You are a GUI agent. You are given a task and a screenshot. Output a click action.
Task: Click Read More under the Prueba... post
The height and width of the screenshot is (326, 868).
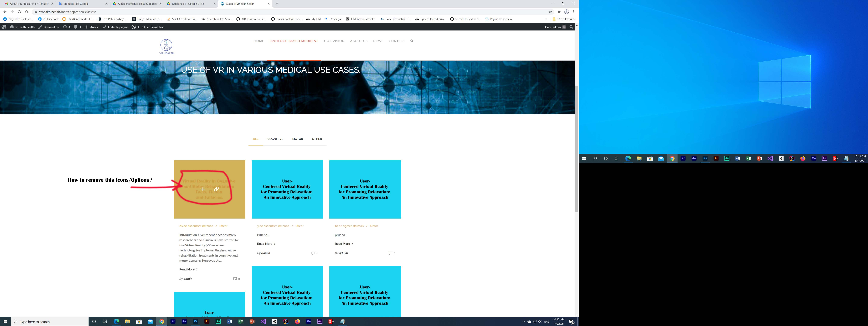[x=266, y=244]
